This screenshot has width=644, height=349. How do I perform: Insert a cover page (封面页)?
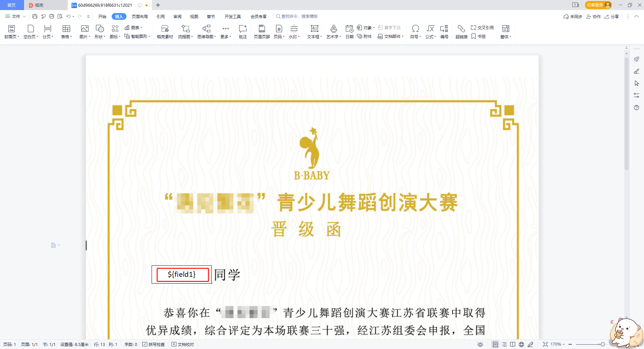(x=12, y=32)
